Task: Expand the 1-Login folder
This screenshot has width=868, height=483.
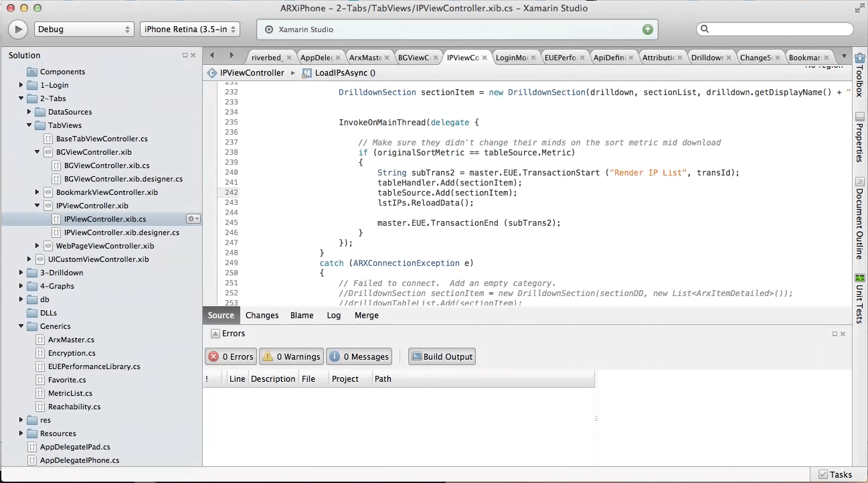Action: click(21, 85)
